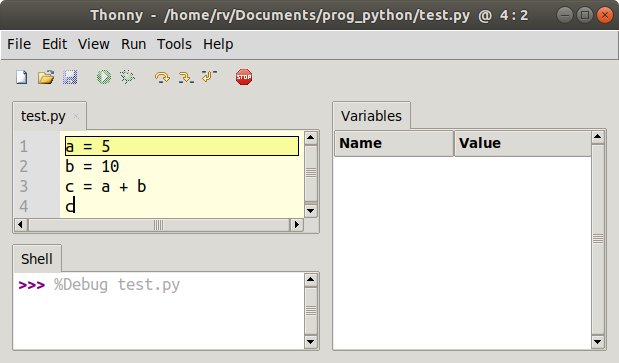Step out with the debugger icon

click(x=209, y=76)
